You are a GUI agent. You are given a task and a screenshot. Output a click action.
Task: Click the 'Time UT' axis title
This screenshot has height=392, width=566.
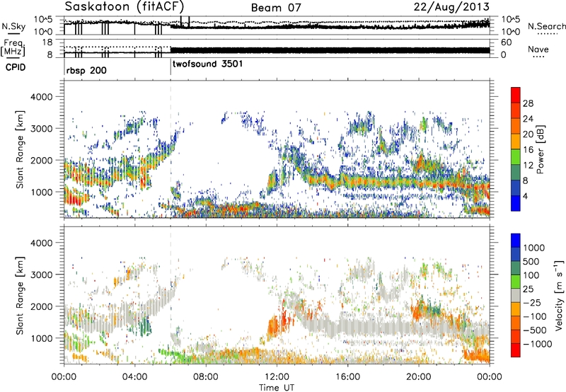[277, 387]
